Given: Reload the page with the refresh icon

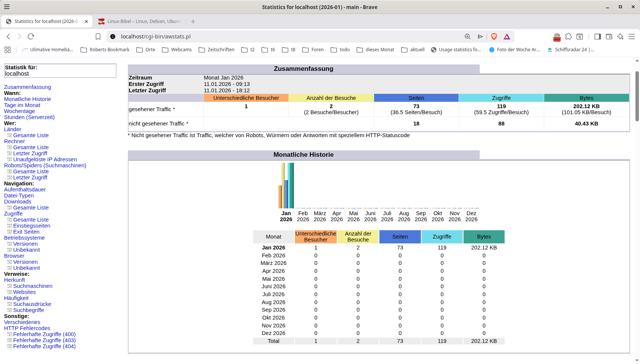Looking at the screenshot, I should point(31,37).
